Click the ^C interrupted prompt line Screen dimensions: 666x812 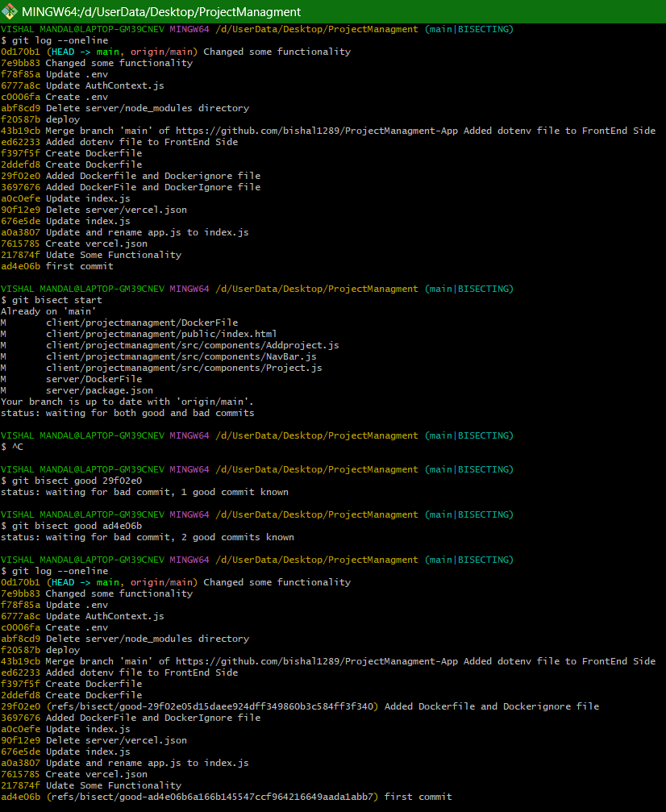point(12,447)
